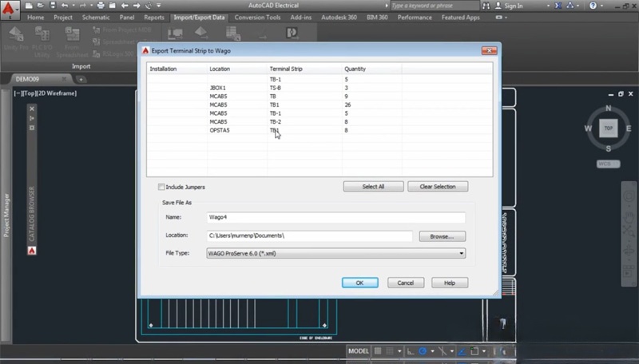Toggle polar tracking blue circle icon
The width and height of the screenshot is (639, 364).
423,351
